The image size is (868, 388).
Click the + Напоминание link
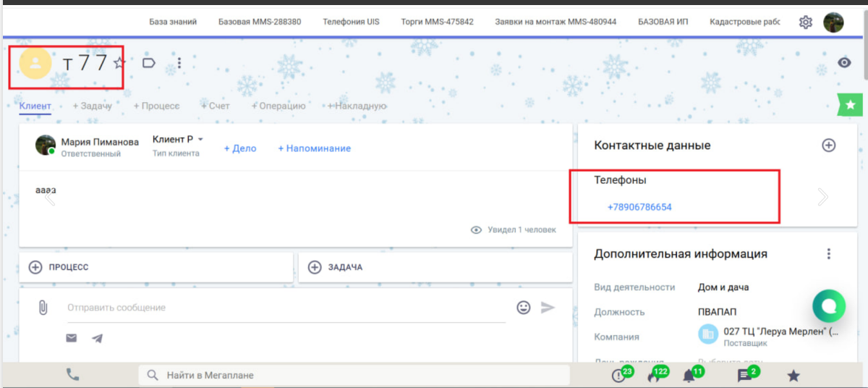pyautogui.click(x=314, y=148)
